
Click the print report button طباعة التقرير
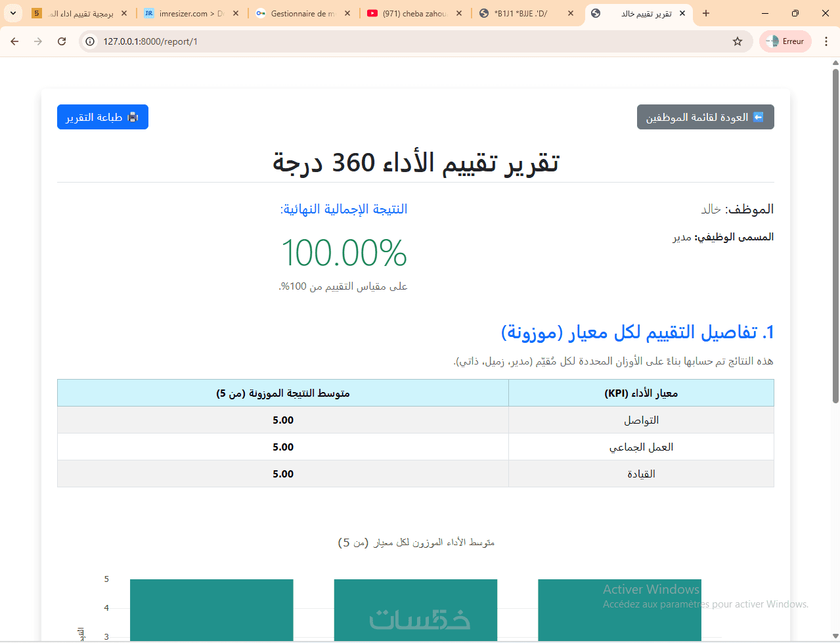(102, 117)
